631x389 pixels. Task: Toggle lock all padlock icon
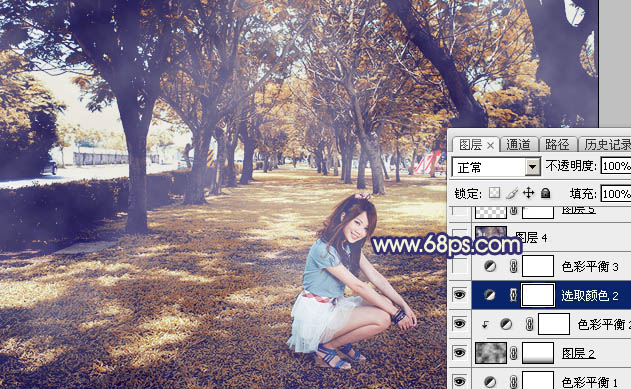pos(545,193)
